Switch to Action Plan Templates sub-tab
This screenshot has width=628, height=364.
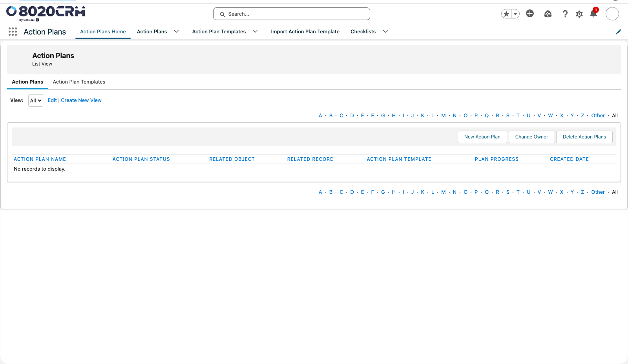tap(79, 82)
